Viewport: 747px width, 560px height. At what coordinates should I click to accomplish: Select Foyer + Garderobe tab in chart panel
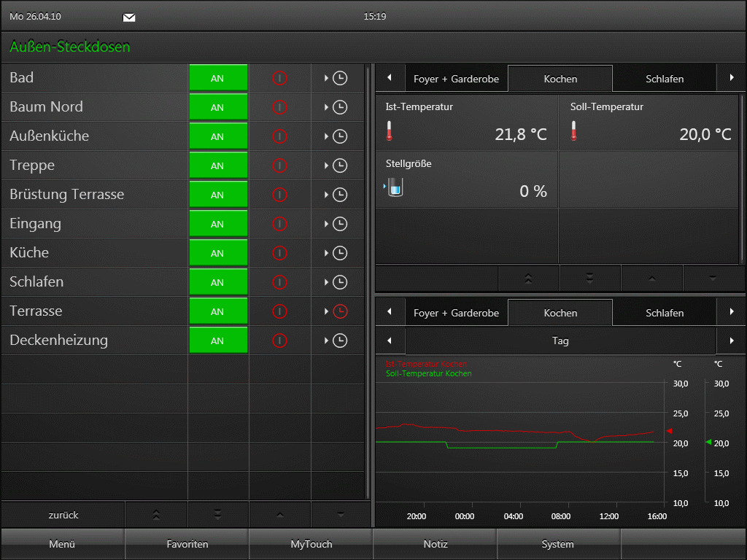click(x=457, y=313)
